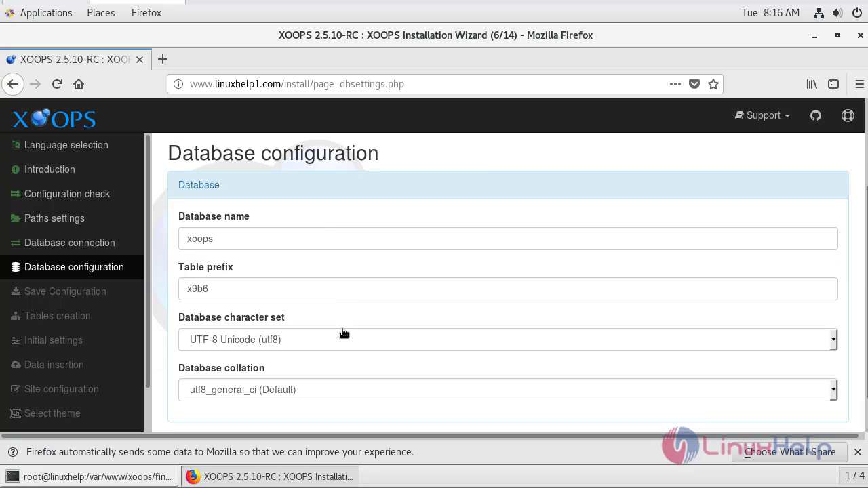Image resolution: width=868 pixels, height=488 pixels.
Task: Open the XOOPS GitHub icon link
Action: click(x=816, y=115)
